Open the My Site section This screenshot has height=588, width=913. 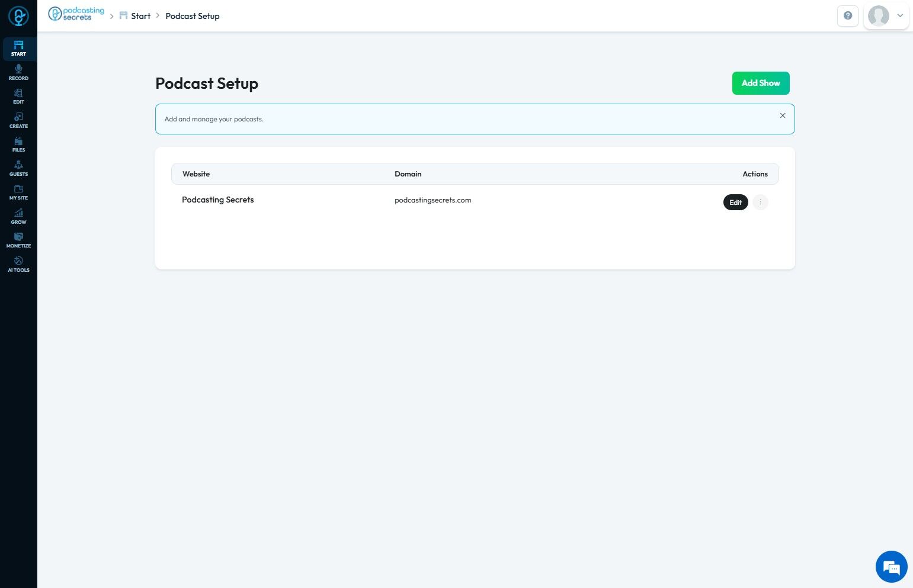(18, 192)
